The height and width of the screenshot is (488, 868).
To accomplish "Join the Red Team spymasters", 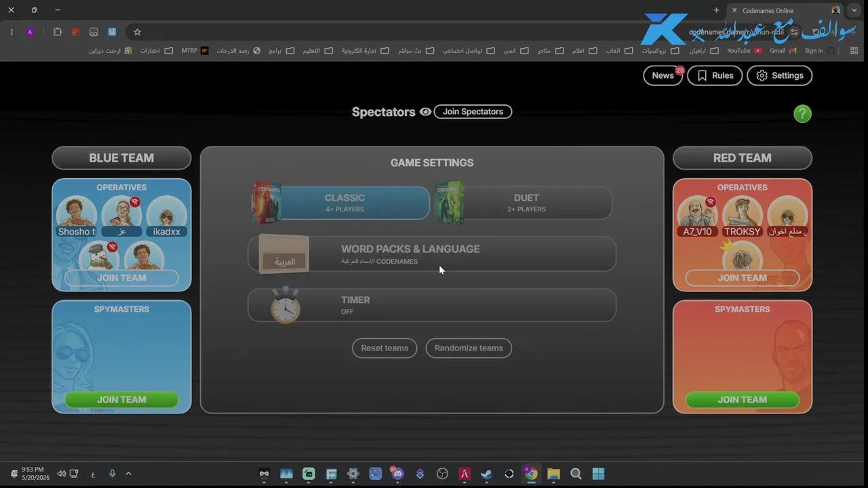I will click(x=743, y=399).
